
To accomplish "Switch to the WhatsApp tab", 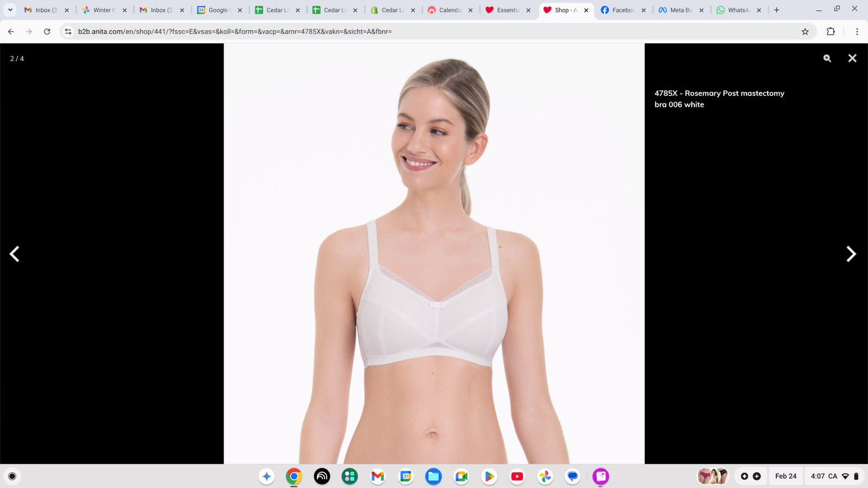I will click(x=737, y=10).
